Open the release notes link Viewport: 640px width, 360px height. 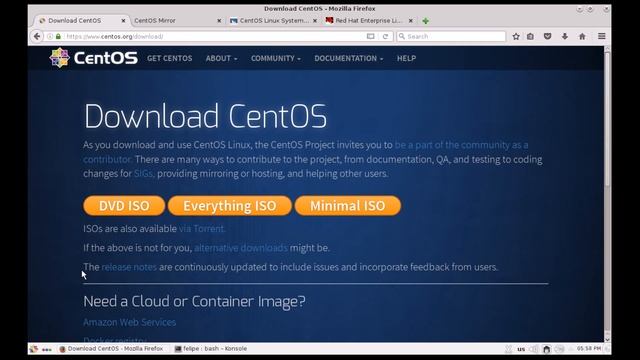pyautogui.click(x=129, y=267)
